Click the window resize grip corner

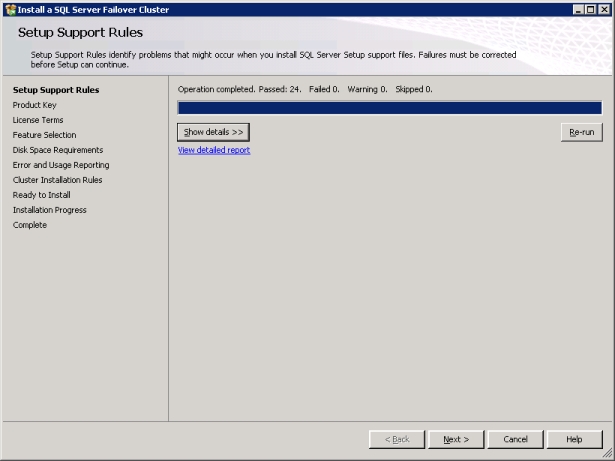coord(607,453)
